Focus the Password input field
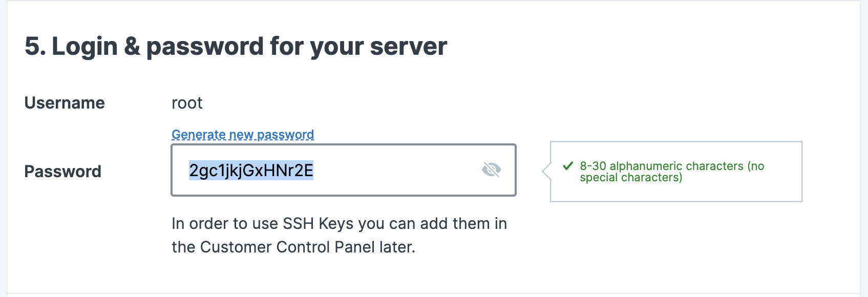 pos(344,170)
